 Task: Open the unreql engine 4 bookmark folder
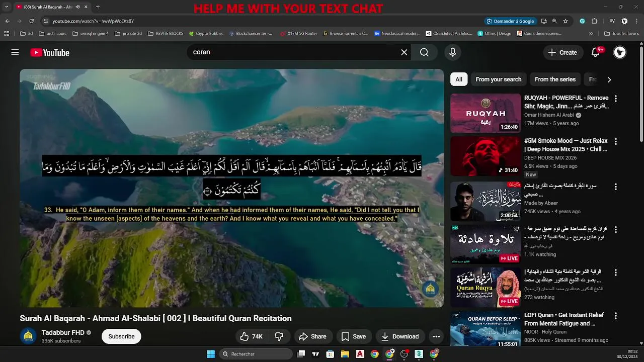click(x=91, y=34)
